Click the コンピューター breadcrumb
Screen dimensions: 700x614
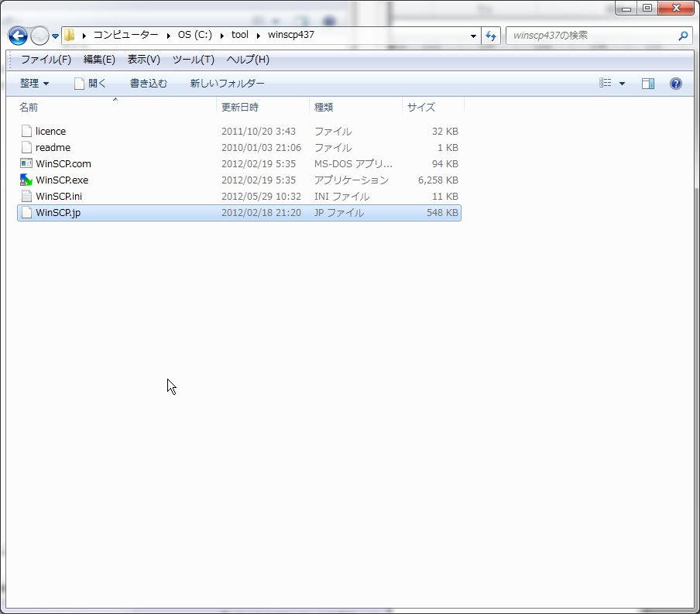(125, 35)
